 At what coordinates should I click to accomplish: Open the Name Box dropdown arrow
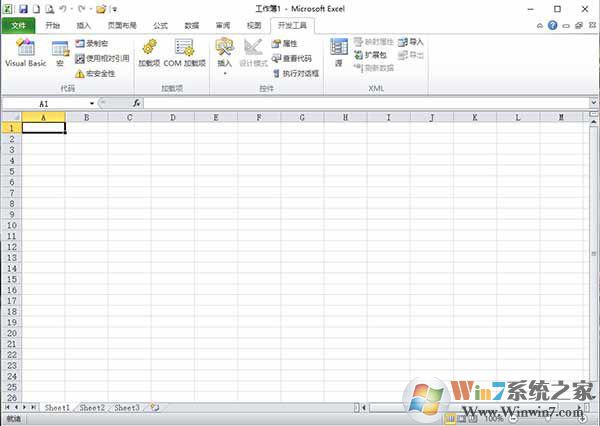coord(92,104)
